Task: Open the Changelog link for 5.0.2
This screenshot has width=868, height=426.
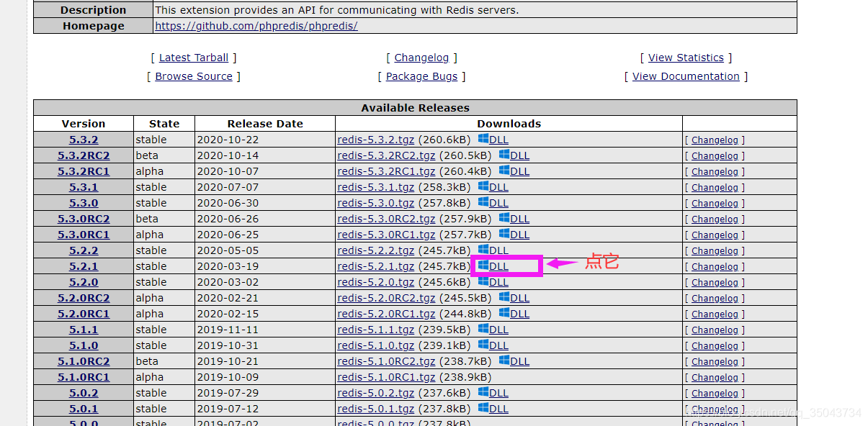Action: tap(715, 394)
